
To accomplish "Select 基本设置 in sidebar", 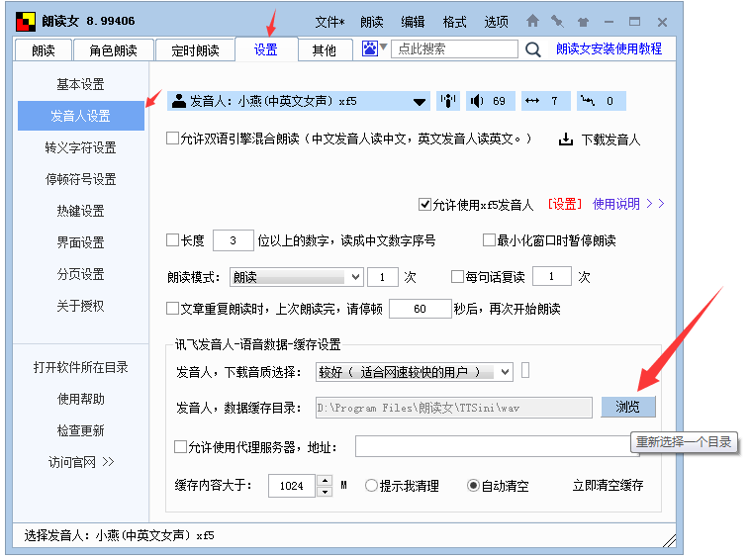I will tap(80, 84).
